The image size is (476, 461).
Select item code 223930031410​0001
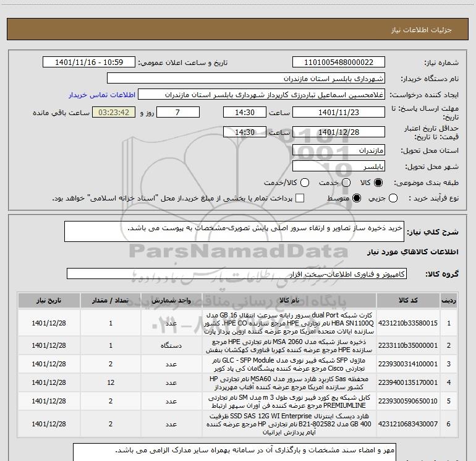pos(408,364)
